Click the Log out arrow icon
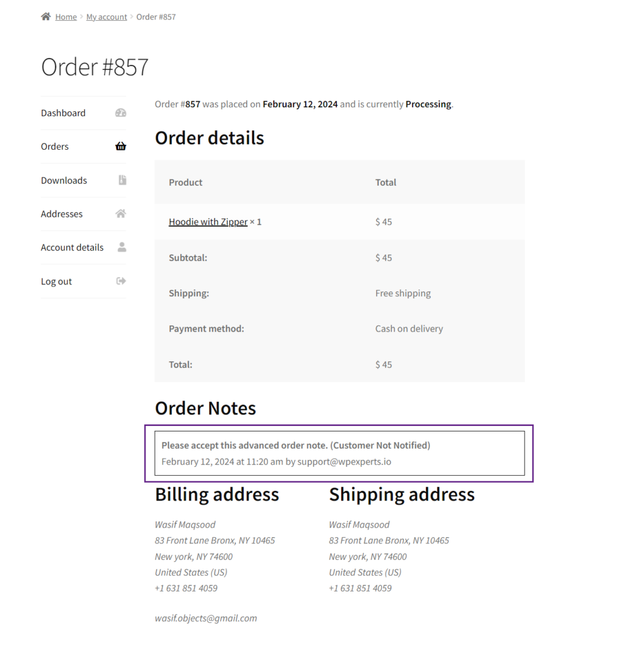 coord(121,281)
